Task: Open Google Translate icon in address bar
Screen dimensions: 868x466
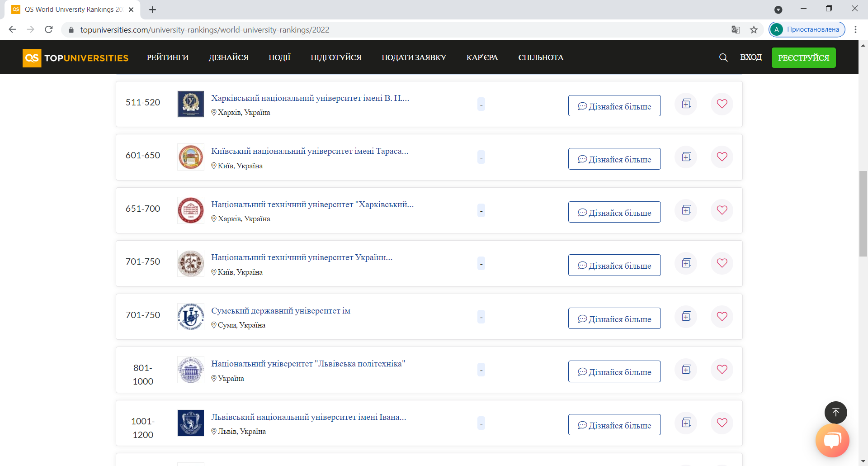Action: coord(736,30)
